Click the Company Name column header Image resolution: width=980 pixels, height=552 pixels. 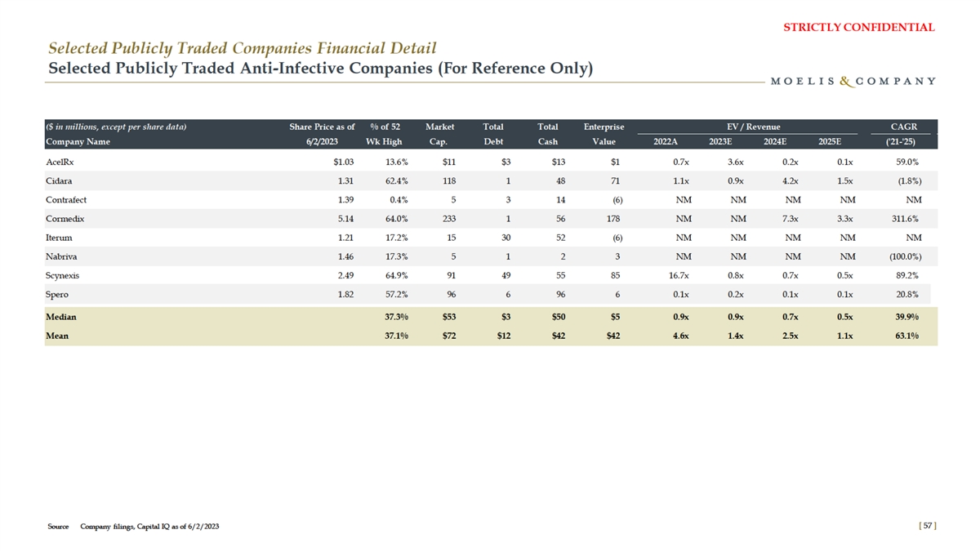click(x=78, y=141)
